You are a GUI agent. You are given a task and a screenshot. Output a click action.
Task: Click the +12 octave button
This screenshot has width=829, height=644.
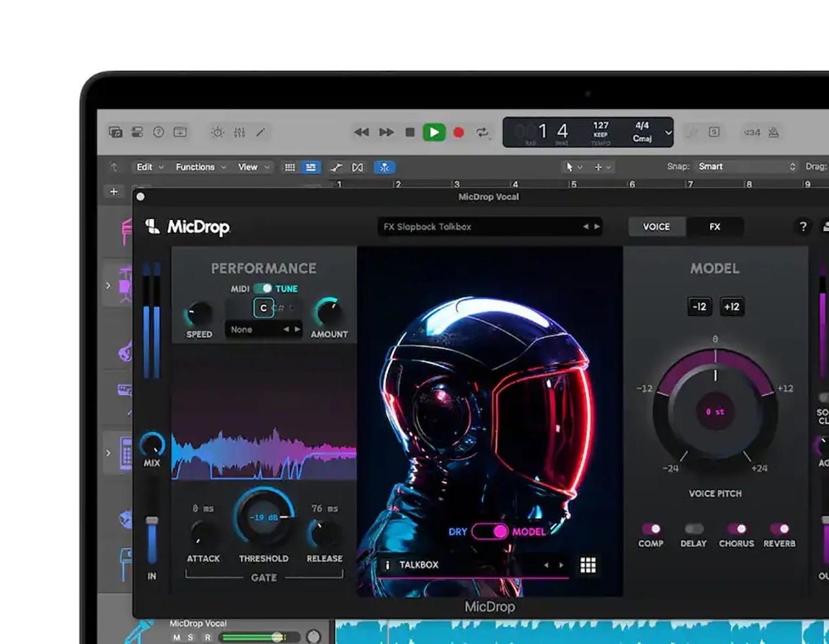(x=731, y=307)
